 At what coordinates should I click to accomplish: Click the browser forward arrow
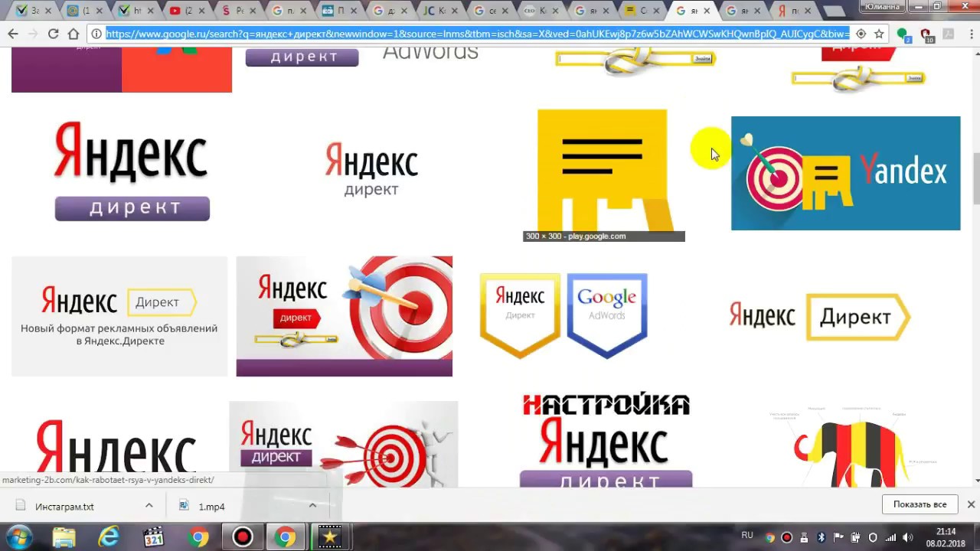33,34
